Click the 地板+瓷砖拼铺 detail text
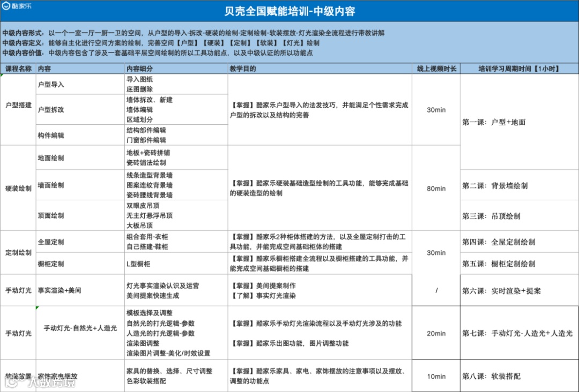Viewport: 579px width, 392px height. click(148, 153)
